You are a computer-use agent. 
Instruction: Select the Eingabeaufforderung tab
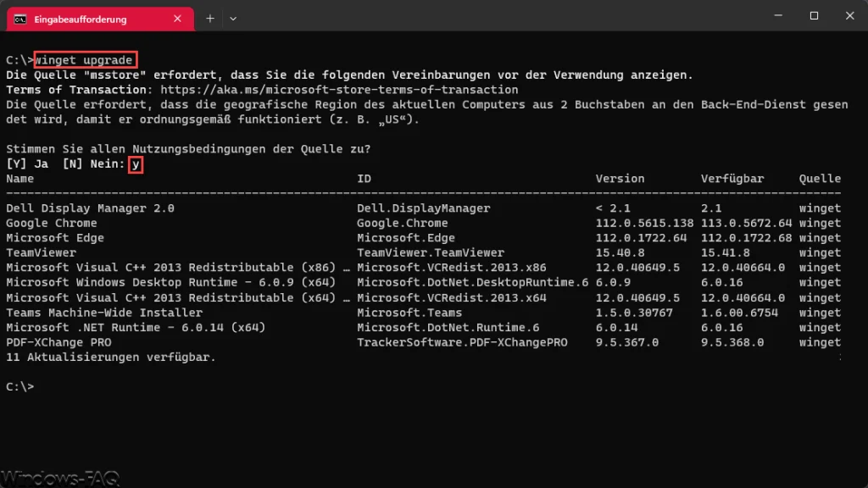(100, 19)
